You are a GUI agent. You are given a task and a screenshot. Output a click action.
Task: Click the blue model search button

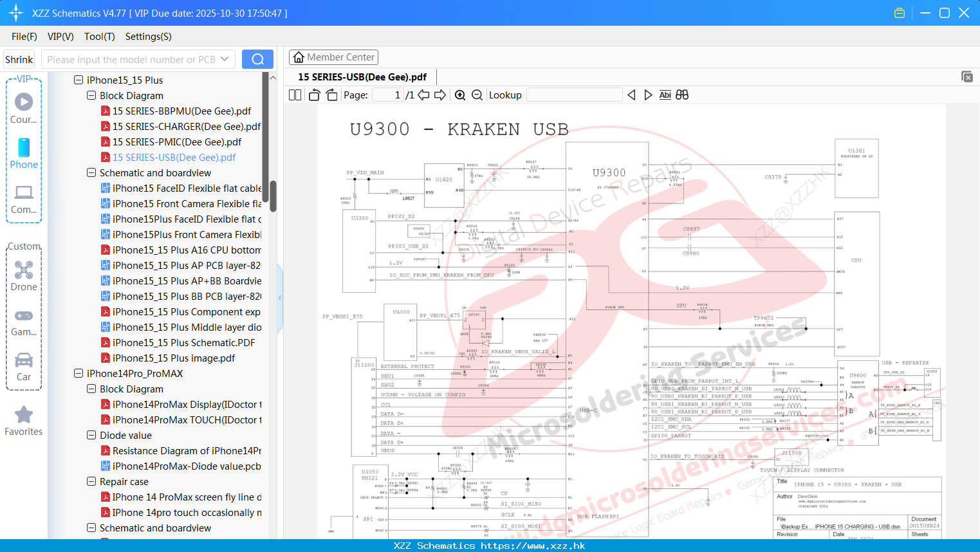(x=257, y=59)
